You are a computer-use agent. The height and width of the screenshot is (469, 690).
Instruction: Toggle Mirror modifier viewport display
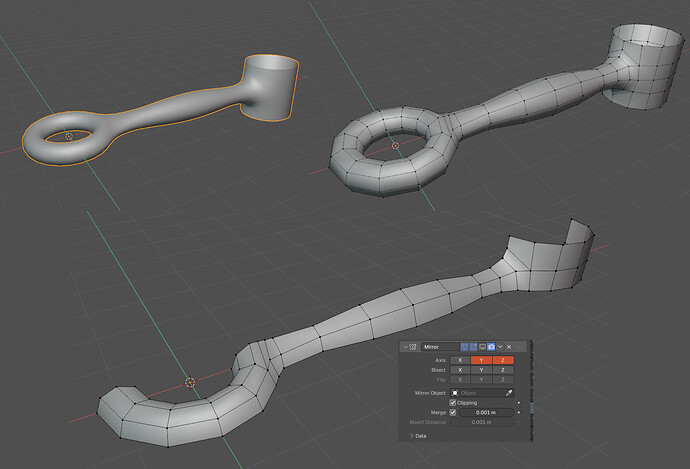click(x=482, y=347)
